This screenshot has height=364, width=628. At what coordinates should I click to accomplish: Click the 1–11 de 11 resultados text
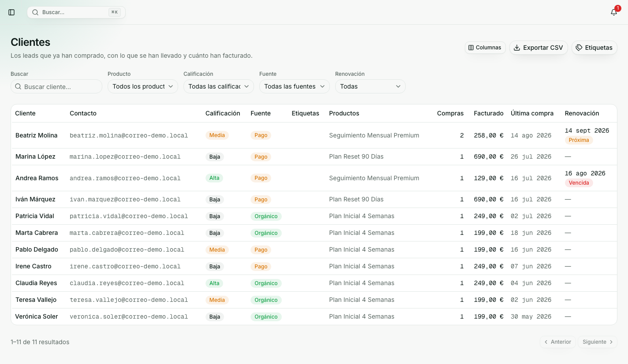click(x=40, y=342)
